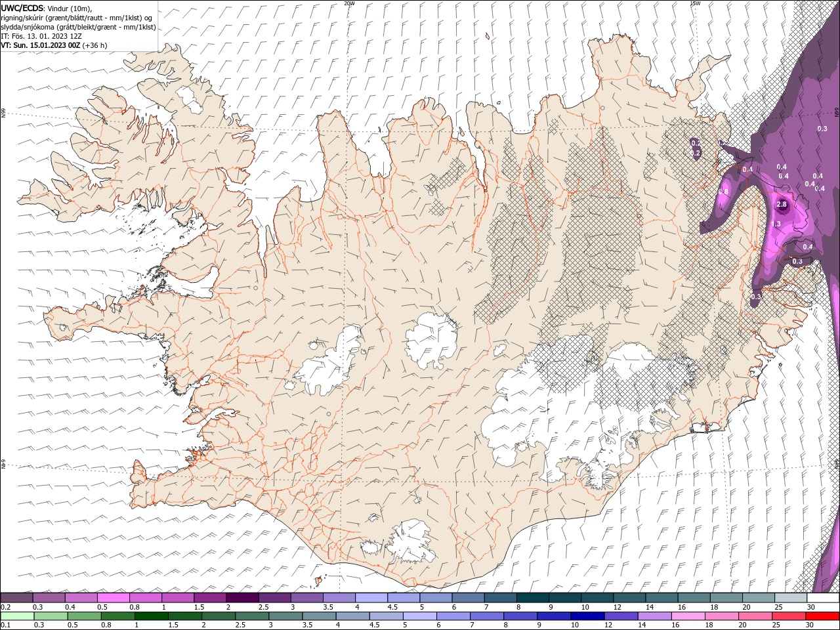The width and height of the screenshot is (840, 630).
Task: Select upper legend swatch between 6 and 7
Action: point(467,598)
